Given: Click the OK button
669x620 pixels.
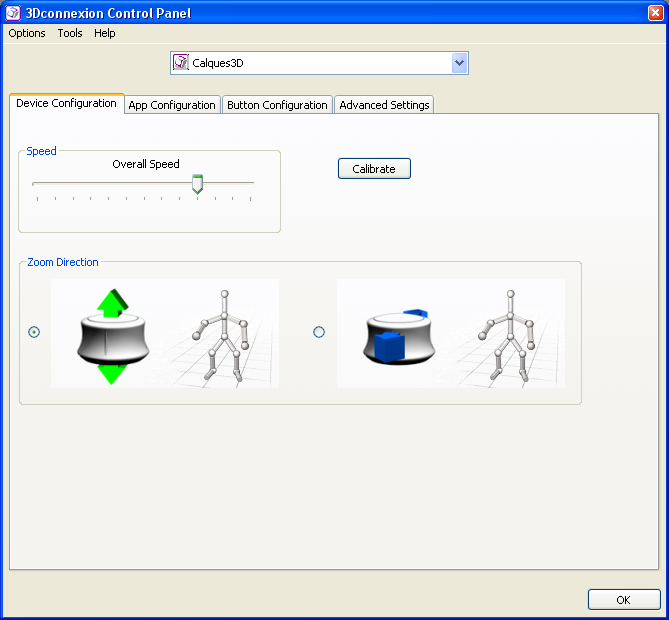Looking at the screenshot, I should click(624, 600).
